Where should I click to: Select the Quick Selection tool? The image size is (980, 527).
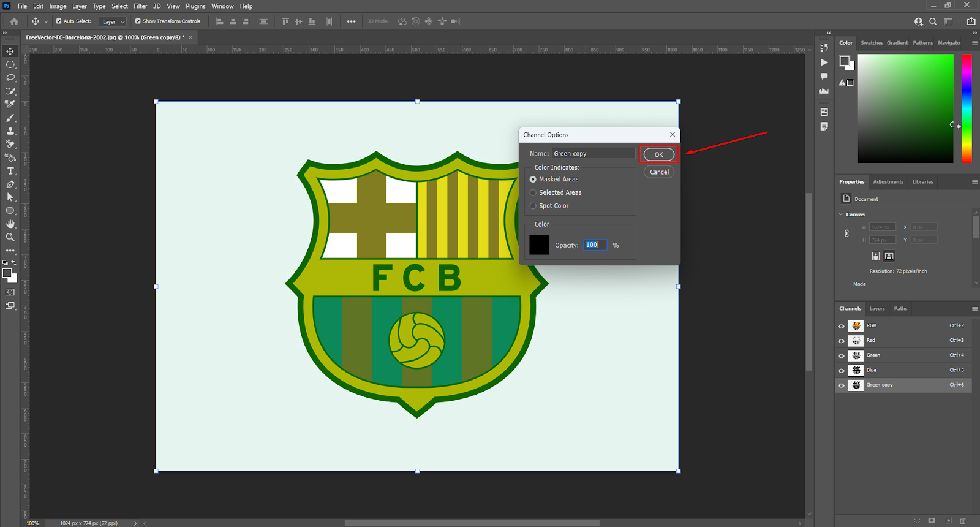[10, 91]
